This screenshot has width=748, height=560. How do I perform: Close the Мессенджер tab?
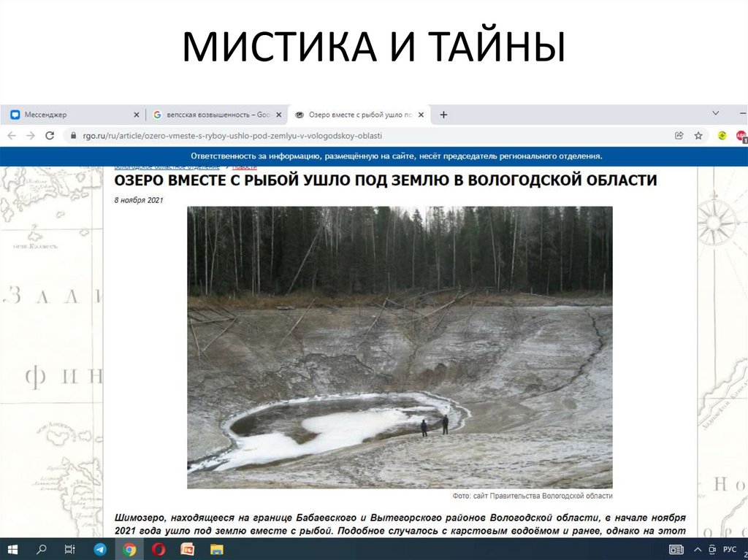[x=137, y=115]
